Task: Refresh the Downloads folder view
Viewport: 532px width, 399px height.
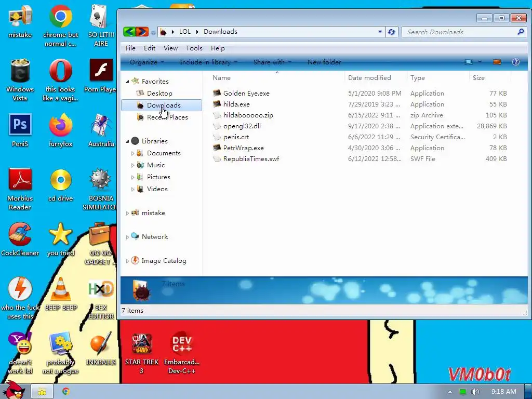Action: click(x=392, y=32)
